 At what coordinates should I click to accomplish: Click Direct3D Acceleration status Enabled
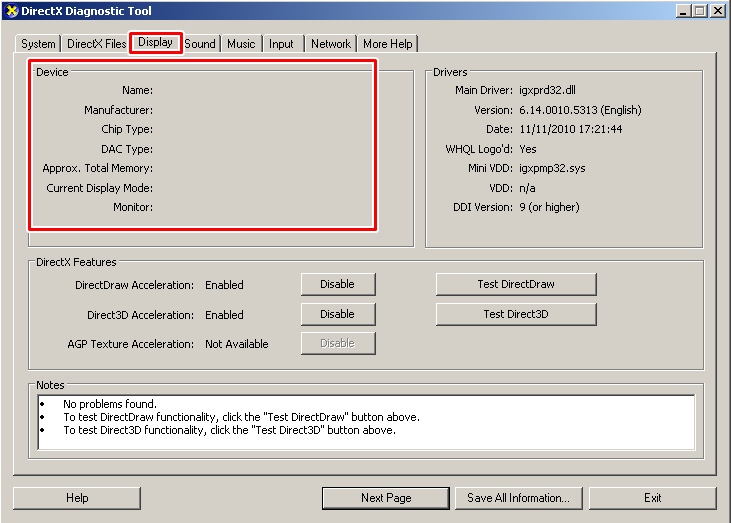[224, 315]
